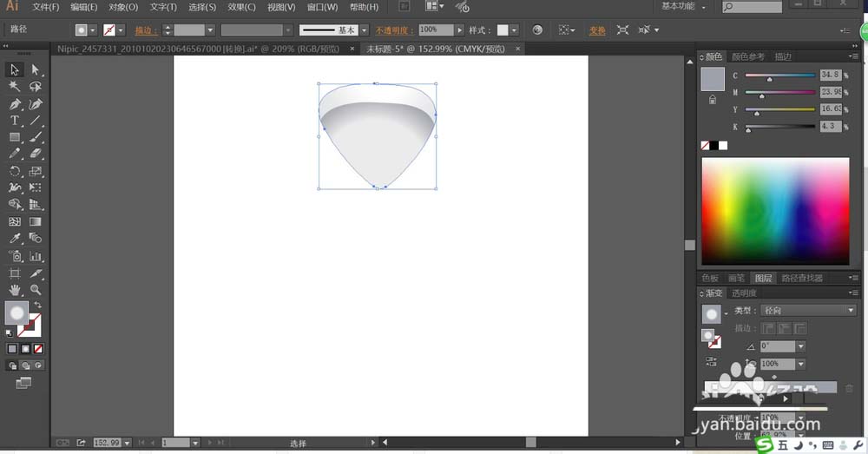The width and height of the screenshot is (868, 454).
Task: Open the 对象(O) menu
Action: [123, 7]
